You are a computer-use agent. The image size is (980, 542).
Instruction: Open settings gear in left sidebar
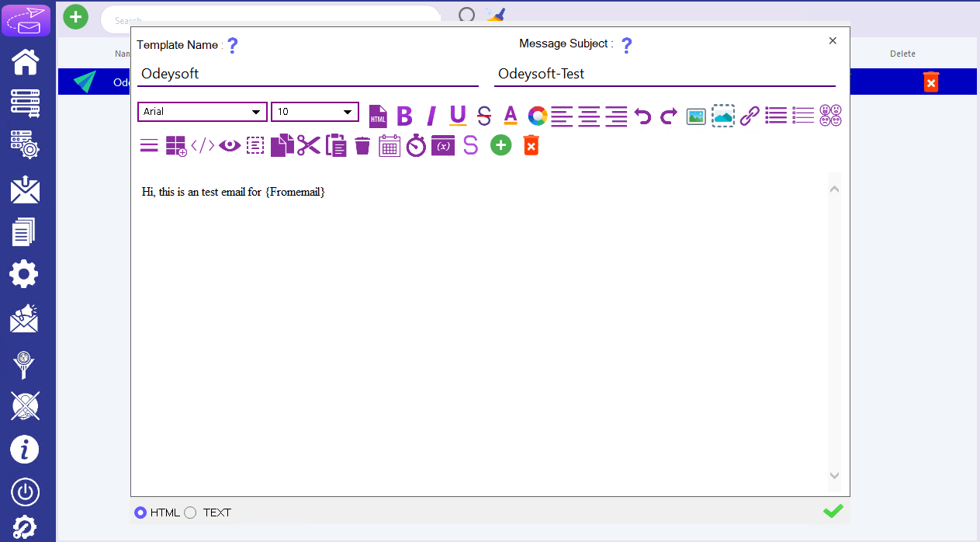(24, 274)
